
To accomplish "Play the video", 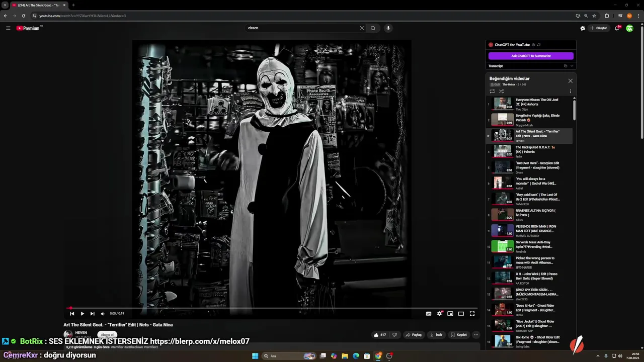I will [82, 314].
